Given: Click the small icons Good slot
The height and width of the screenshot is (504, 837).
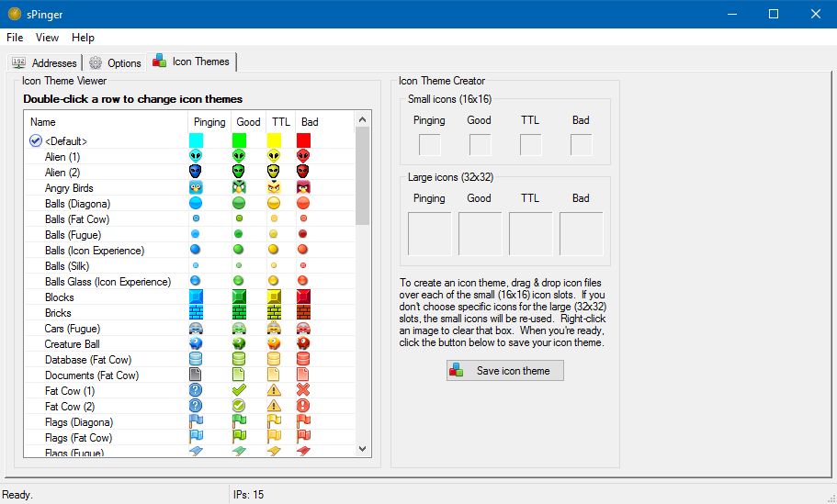Looking at the screenshot, I should point(480,144).
